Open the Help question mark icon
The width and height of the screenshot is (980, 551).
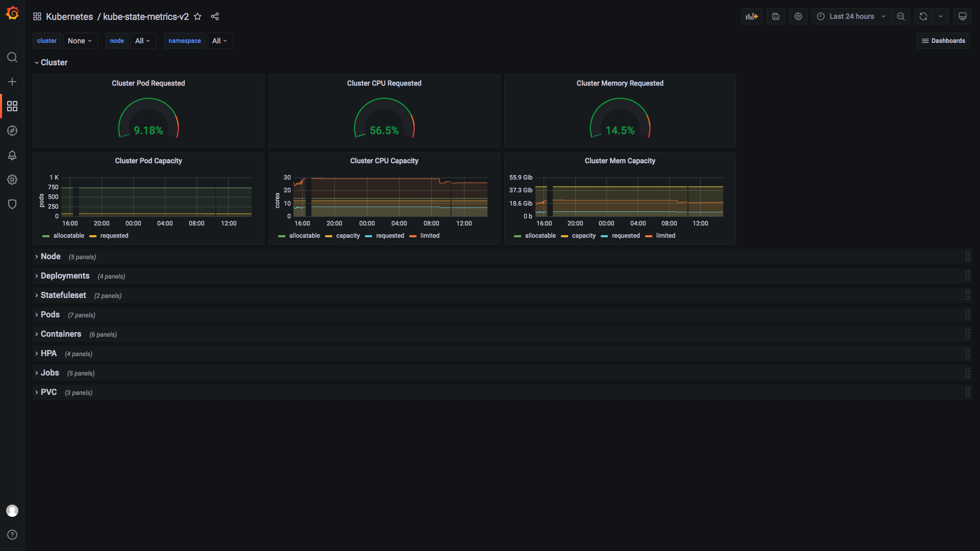pos(12,535)
